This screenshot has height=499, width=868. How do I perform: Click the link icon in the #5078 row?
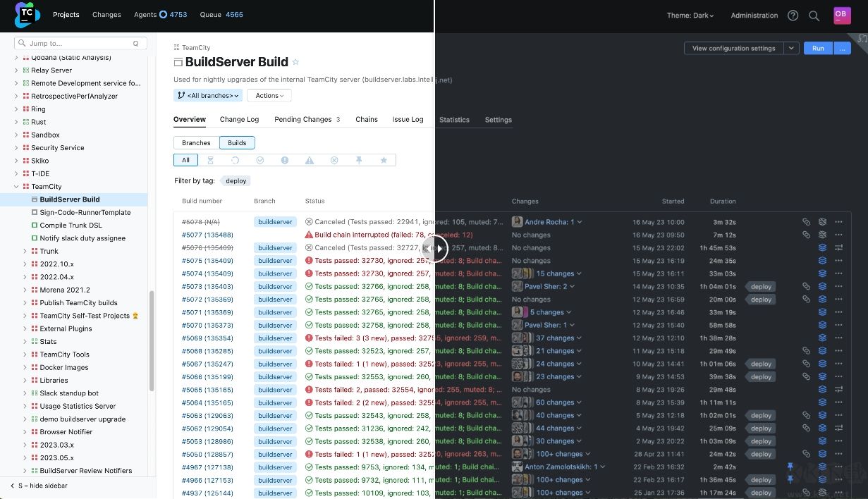[x=806, y=222]
